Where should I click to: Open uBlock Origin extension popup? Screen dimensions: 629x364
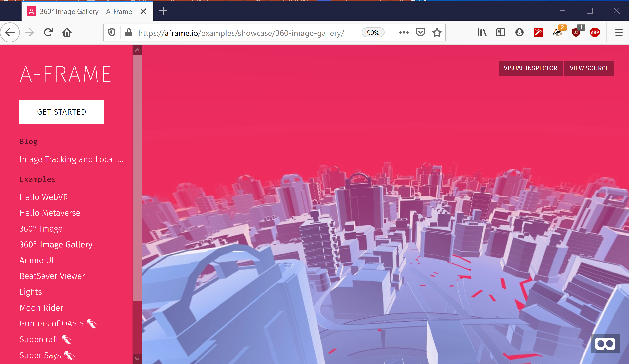click(577, 32)
